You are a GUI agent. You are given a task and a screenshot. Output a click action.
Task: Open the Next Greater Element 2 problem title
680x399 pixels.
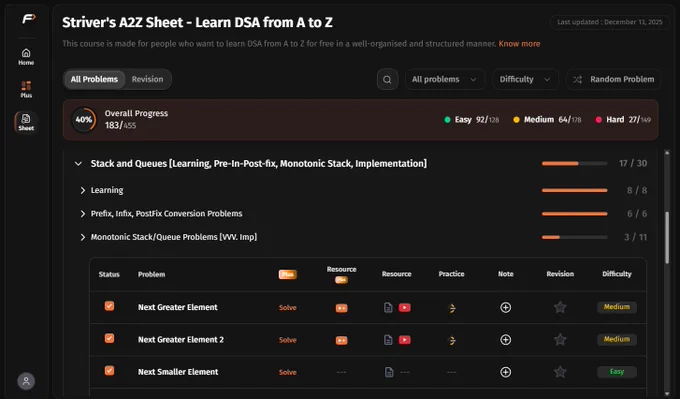pos(181,340)
